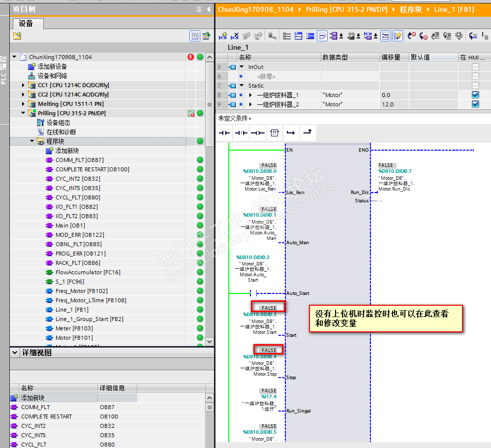Toggle the HMI checkbox in the InOut row
The height and width of the screenshot is (448, 491).
[475, 67]
